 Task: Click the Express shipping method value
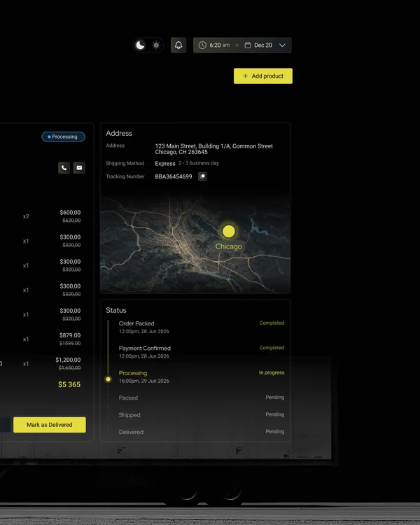click(x=165, y=163)
